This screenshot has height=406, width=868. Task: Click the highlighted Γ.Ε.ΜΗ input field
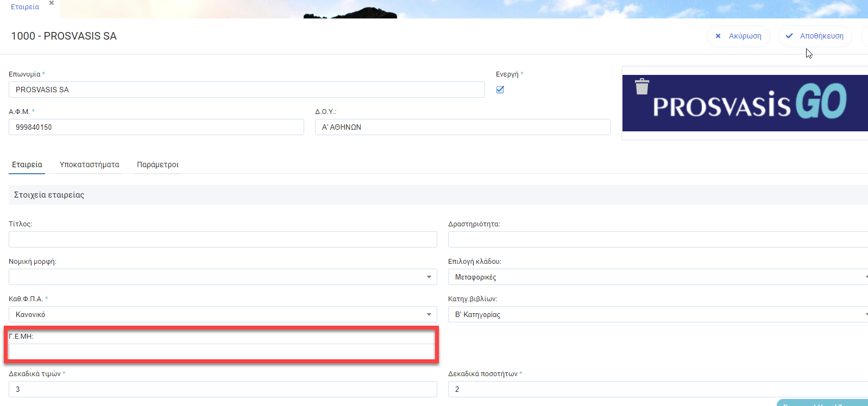click(222, 352)
